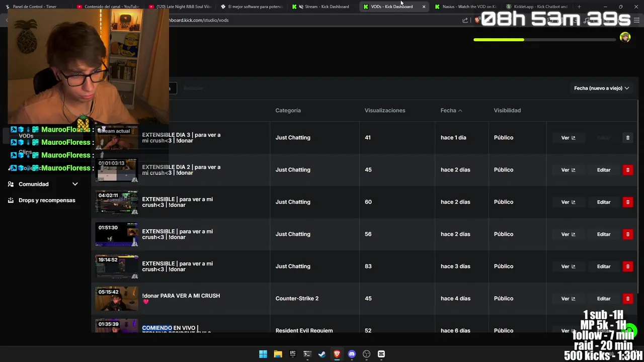
Task: Click the Categoría column header
Action: (288, 110)
